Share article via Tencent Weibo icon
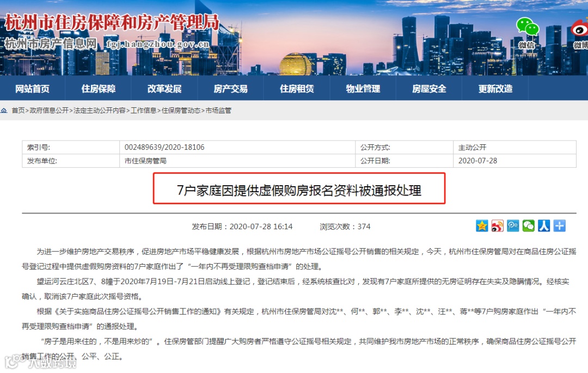Image resolution: width=588 pixels, height=373 pixels. point(513,225)
